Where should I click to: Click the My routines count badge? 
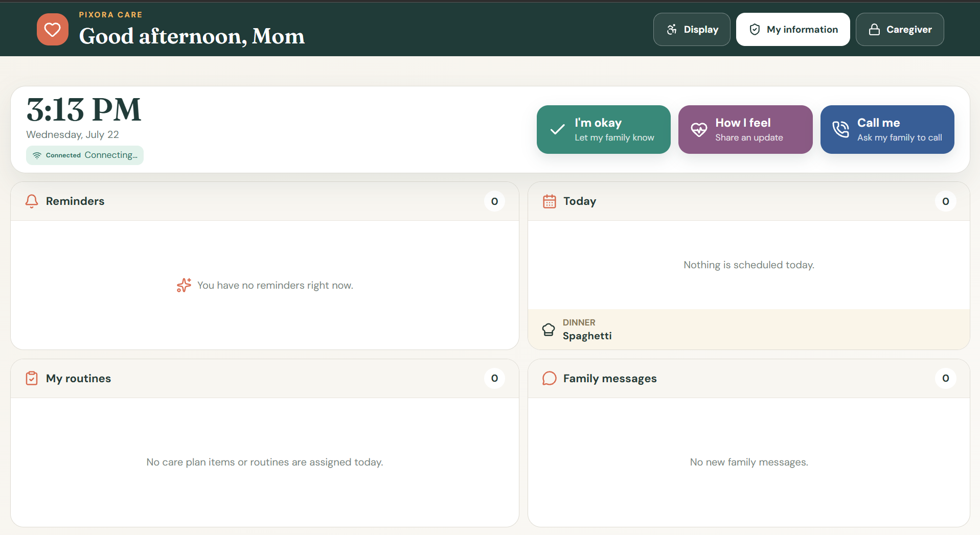point(494,378)
